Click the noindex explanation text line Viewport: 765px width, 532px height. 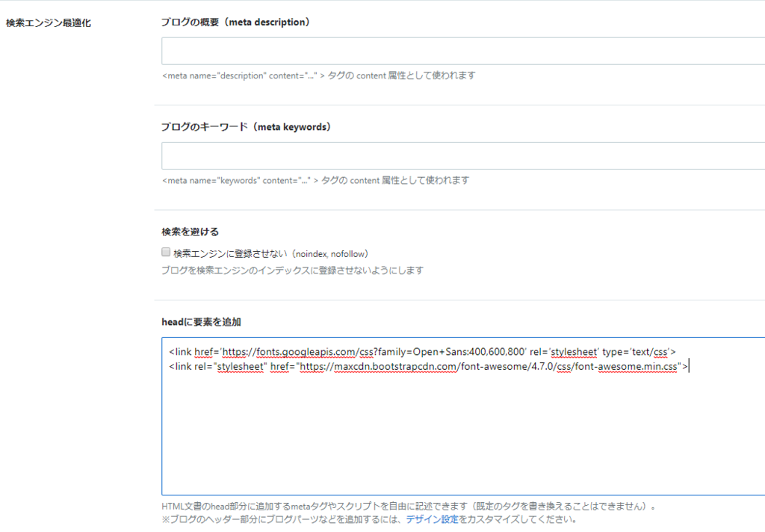coord(291,270)
